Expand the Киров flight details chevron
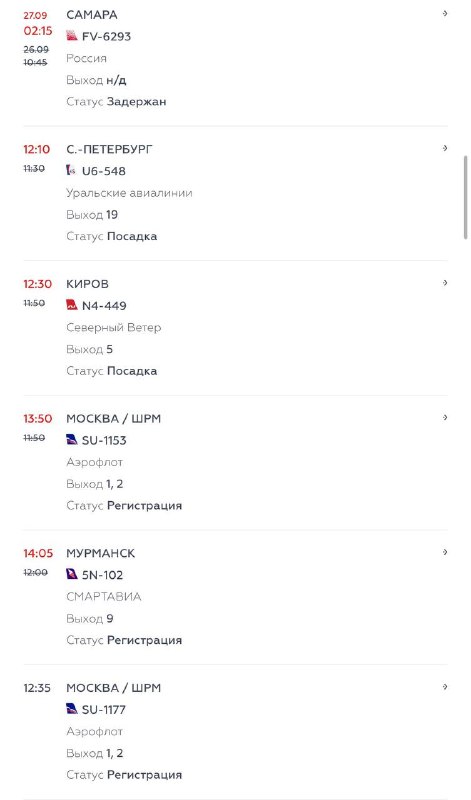471x800 pixels. pyautogui.click(x=445, y=283)
